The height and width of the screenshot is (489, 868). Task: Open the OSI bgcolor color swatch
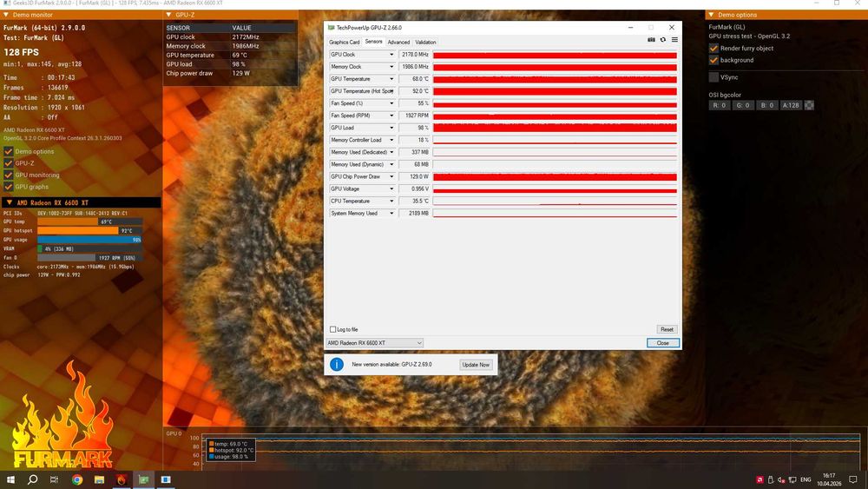point(809,105)
